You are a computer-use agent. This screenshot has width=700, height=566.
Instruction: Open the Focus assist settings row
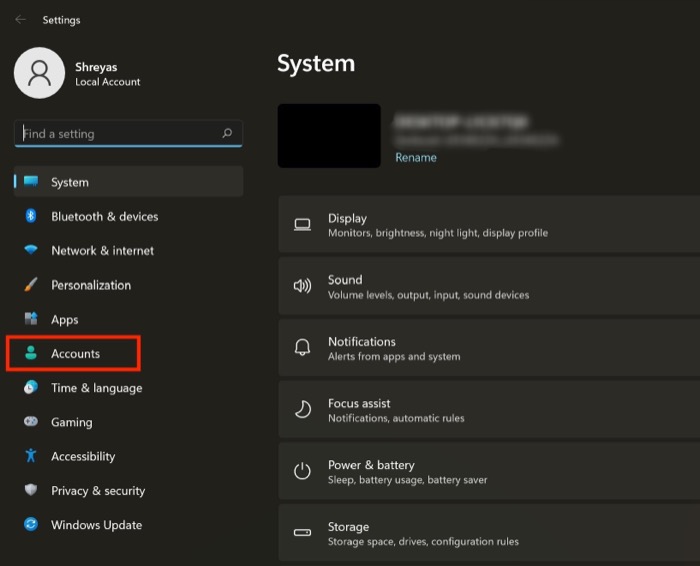pos(489,409)
